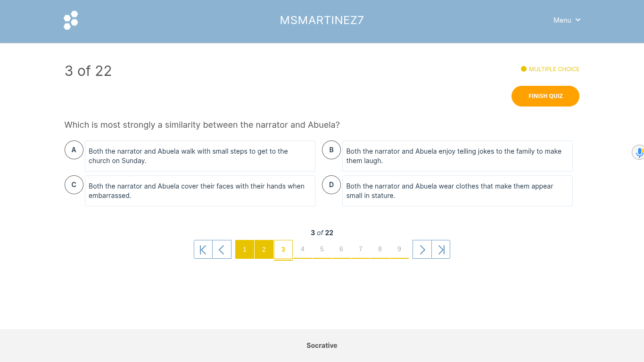Go to question 2 in pagination
The height and width of the screenshot is (362, 644).
point(264,249)
